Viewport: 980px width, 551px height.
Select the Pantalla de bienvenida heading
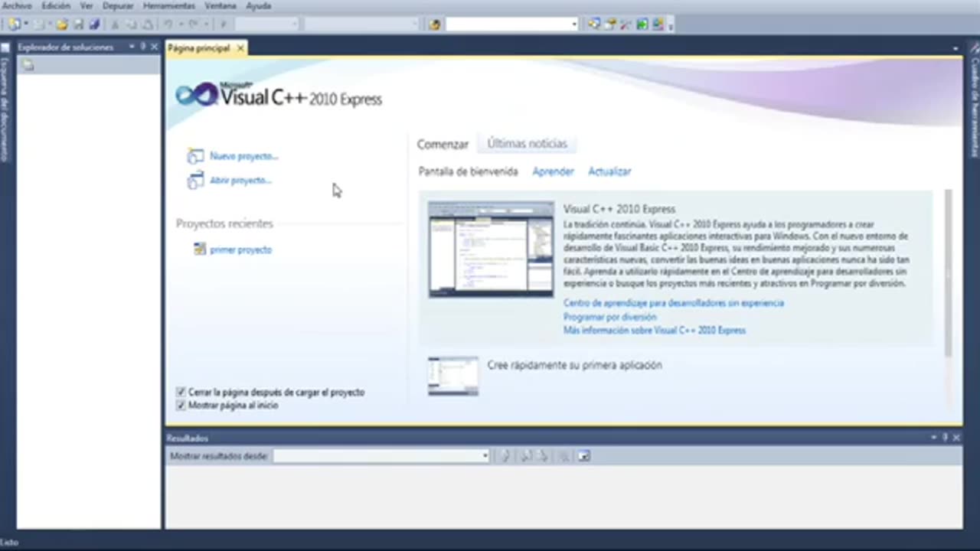point(469,171)
